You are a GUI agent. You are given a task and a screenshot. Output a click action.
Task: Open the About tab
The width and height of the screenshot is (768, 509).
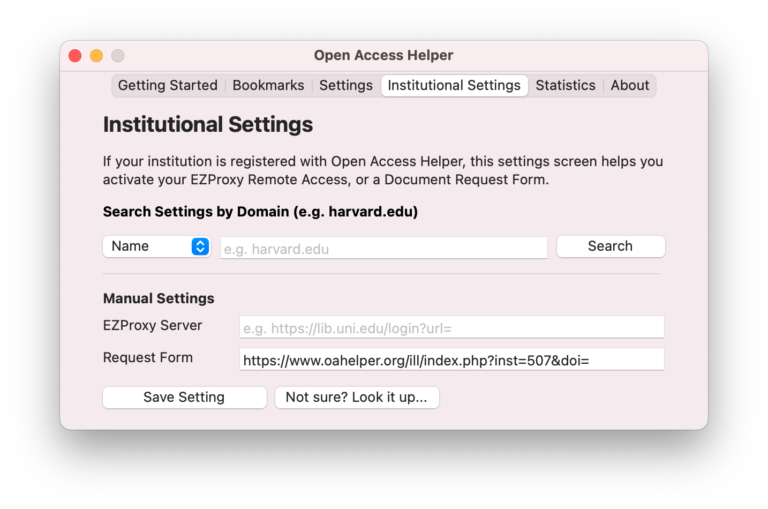pos(629,85)
